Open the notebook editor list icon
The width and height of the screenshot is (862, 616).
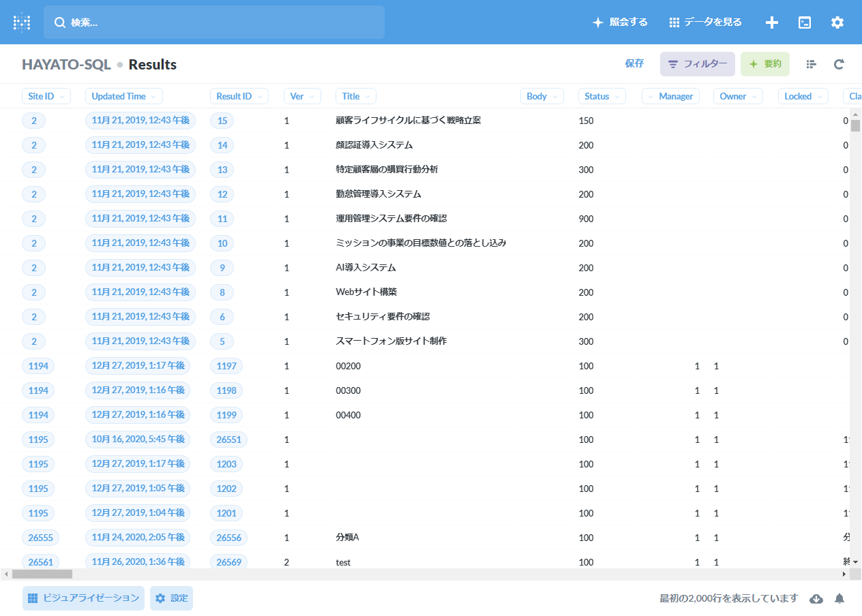click(810, 63)
